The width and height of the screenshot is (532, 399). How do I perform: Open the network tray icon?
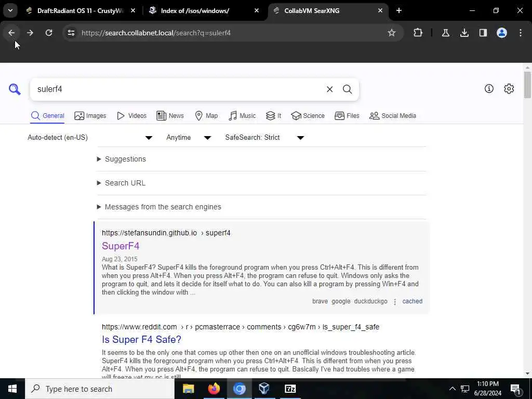click(x=465, y=389)
